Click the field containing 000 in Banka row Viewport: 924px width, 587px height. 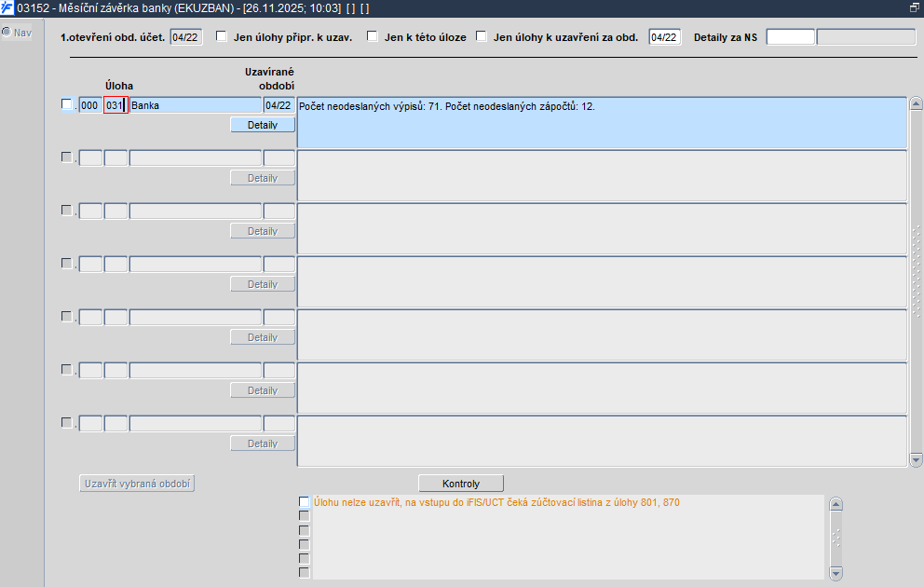tap(90, 105)
